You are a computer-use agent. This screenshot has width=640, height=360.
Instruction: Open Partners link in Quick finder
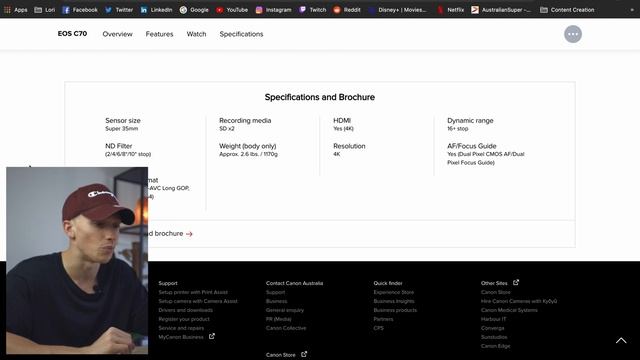(x=383, y=319)
